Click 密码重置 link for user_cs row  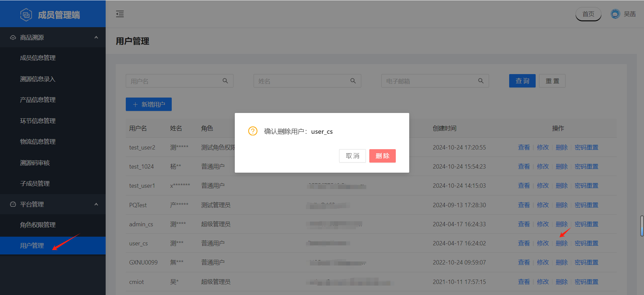(x=586, y=243)
